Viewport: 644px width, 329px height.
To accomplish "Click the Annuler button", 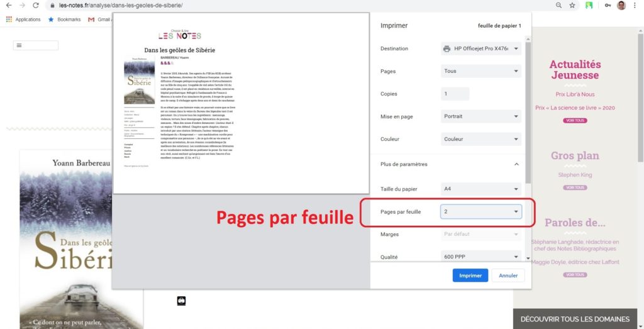I will tap(508, 276).
